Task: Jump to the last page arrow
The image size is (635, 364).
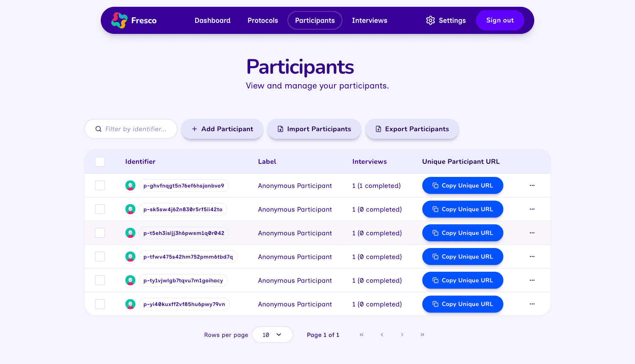Action: point(422,334)
